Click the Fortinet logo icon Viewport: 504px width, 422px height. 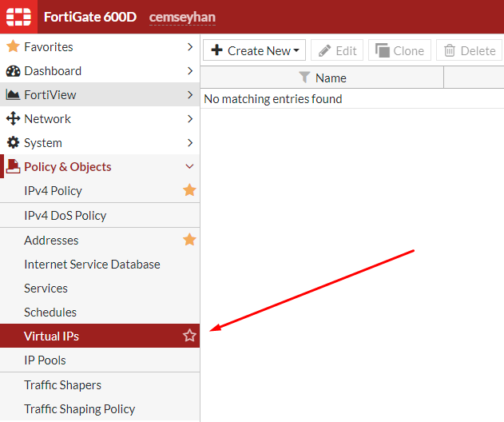(x=18, y=17)
